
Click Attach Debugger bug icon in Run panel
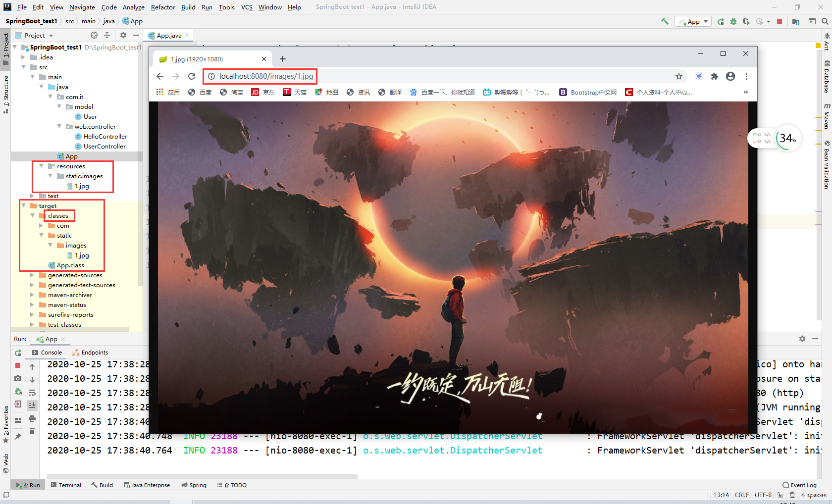(x=18, y=391)
